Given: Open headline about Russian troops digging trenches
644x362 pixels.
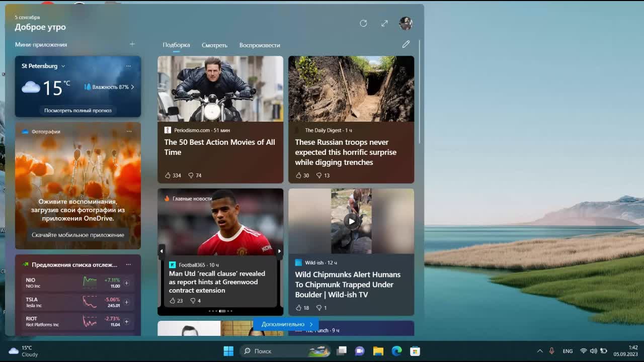Looking at the screenshot, I should [x=346, y=152].
